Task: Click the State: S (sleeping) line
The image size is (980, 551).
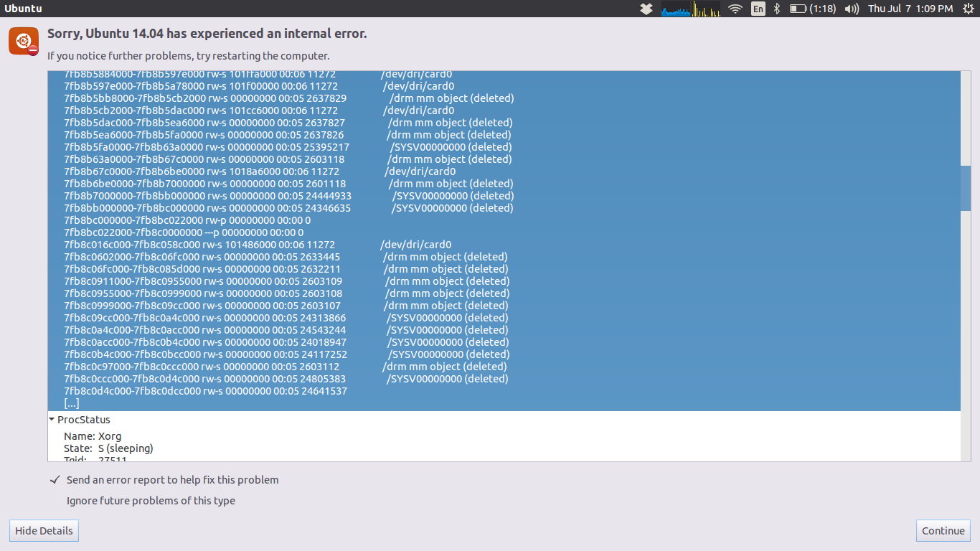Action: point(108,448)
